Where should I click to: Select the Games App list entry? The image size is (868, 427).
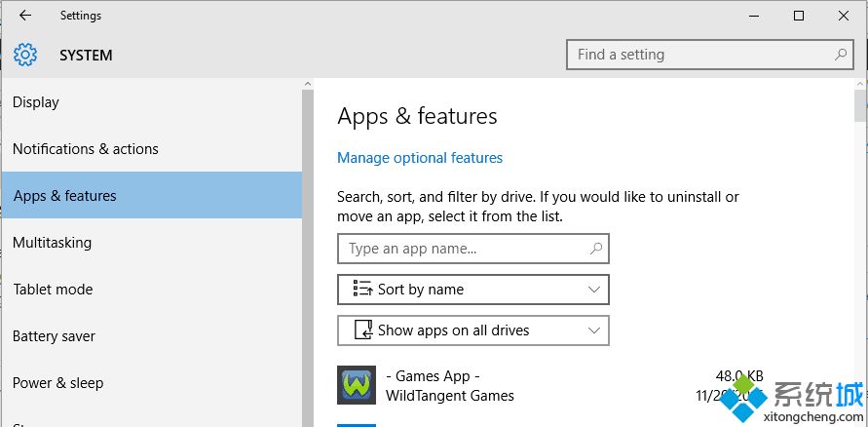550,385
